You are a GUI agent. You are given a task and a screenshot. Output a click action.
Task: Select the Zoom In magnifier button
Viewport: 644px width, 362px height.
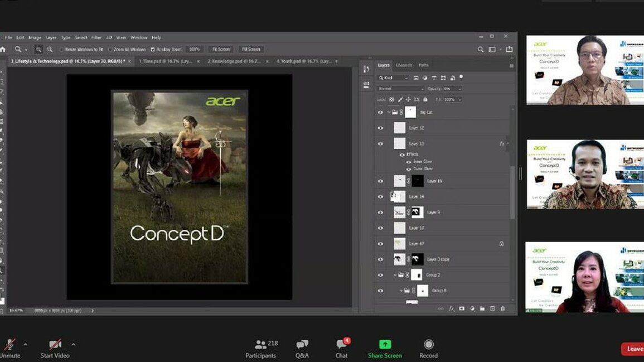pos(38,49)
